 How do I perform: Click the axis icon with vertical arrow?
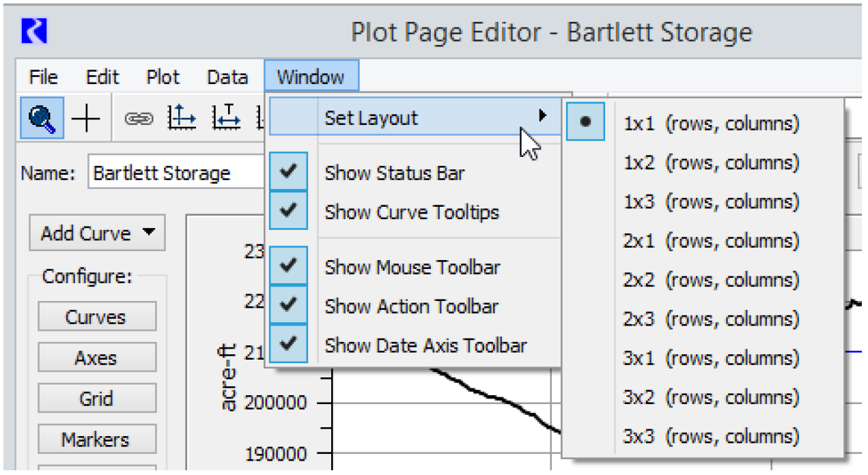point(182,119)
